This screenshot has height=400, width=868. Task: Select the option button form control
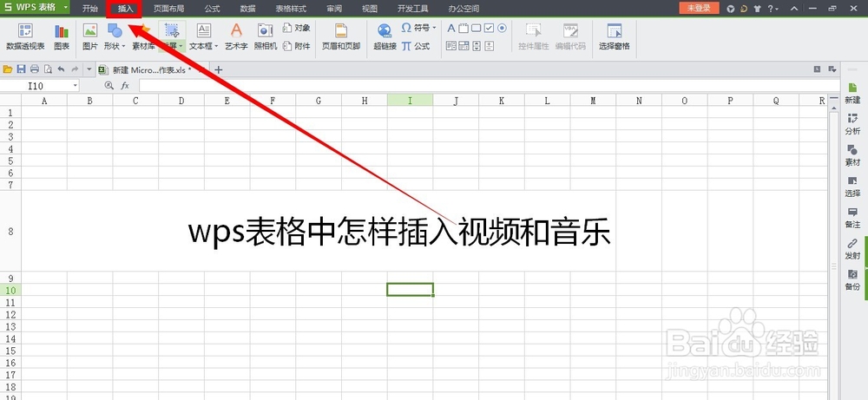pyautogui.click(x=502, y=29)
